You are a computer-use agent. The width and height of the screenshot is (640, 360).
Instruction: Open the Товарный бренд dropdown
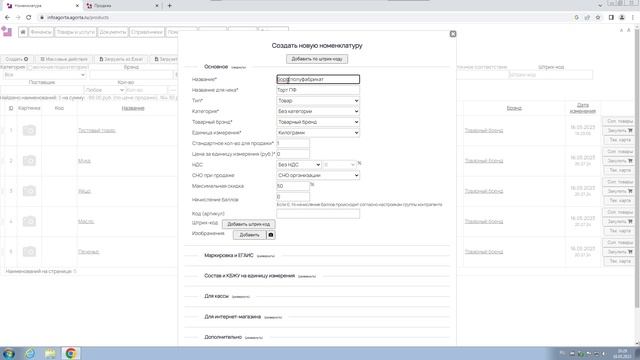coord(318,122)
